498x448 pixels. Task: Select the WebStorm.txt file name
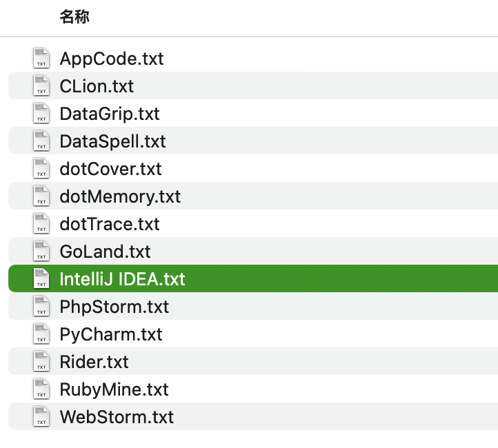[x=117, y=418]
